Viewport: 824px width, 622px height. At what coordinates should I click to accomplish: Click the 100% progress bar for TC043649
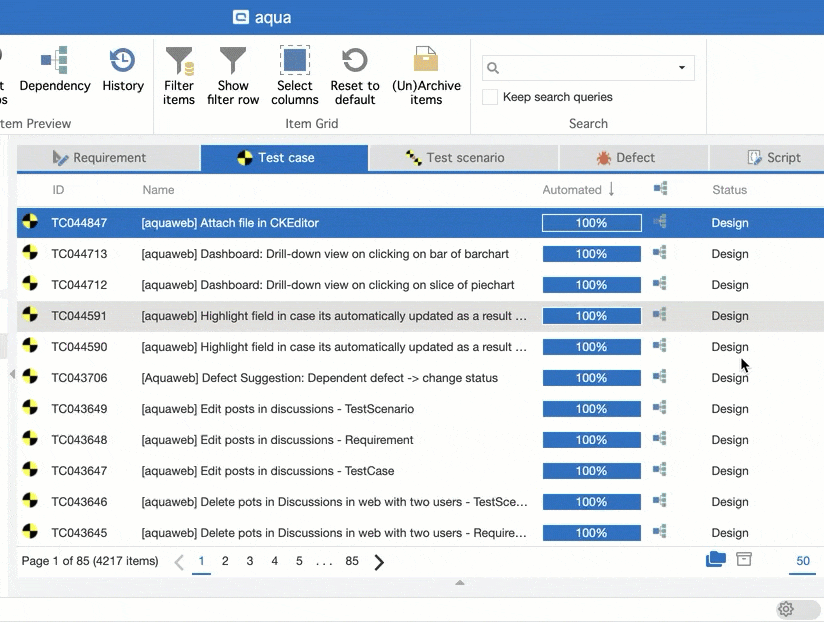point(591,409)
